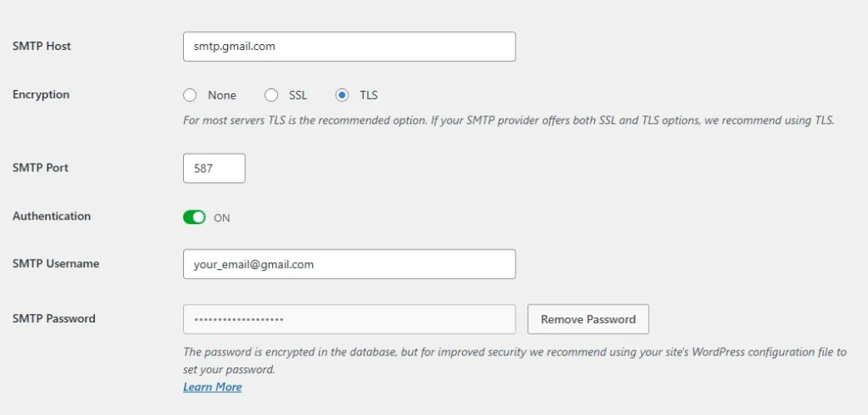Click the SMTP Host input field
The height and width of the screenshot is (415, 868).
[x=348, y=47]
